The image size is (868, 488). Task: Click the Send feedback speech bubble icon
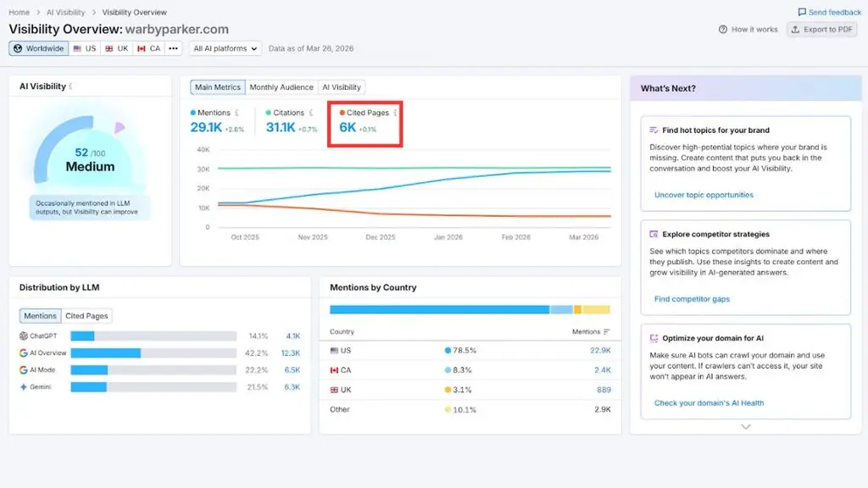click(x=802, y=12)
